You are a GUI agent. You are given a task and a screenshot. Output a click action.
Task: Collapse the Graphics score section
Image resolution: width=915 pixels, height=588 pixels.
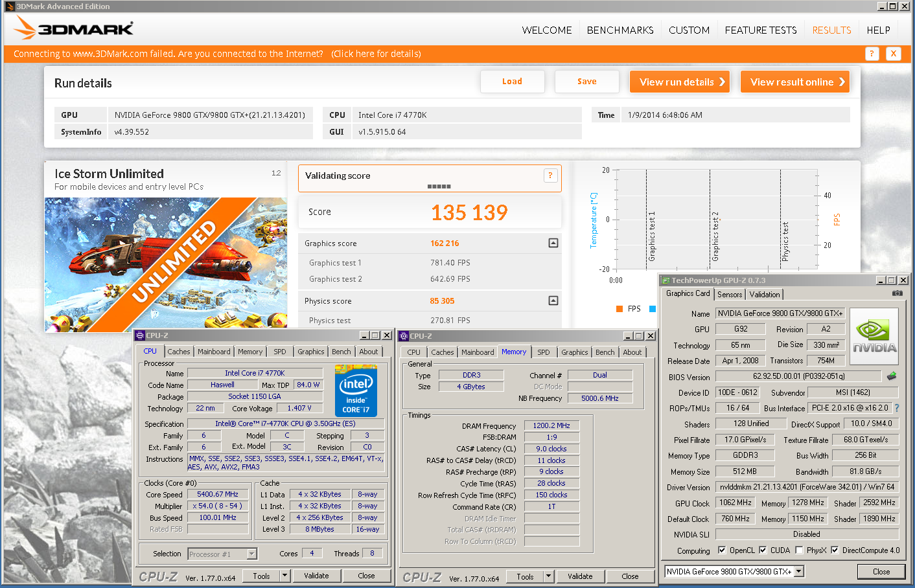click(x=553, y=243)
